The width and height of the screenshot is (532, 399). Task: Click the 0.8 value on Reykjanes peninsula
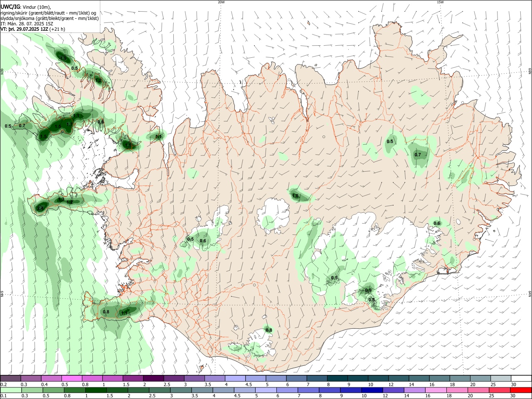click(x=106, y=312)
